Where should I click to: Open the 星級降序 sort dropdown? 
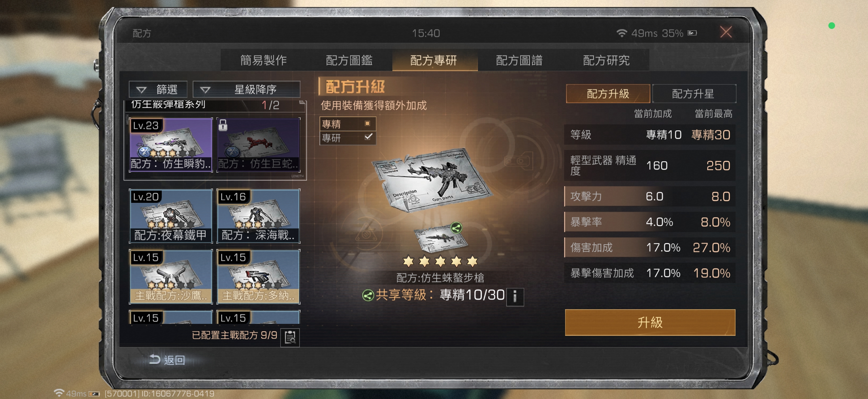[x=247, y=89]
